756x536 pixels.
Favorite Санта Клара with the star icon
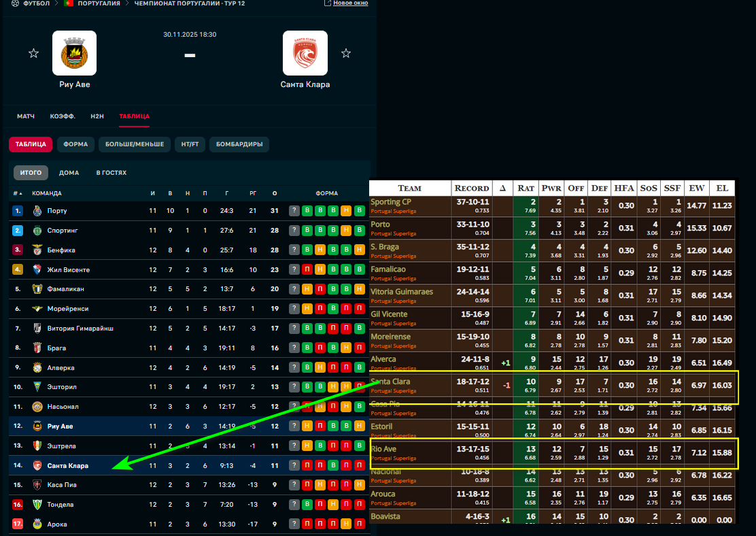tap(346, 53)
